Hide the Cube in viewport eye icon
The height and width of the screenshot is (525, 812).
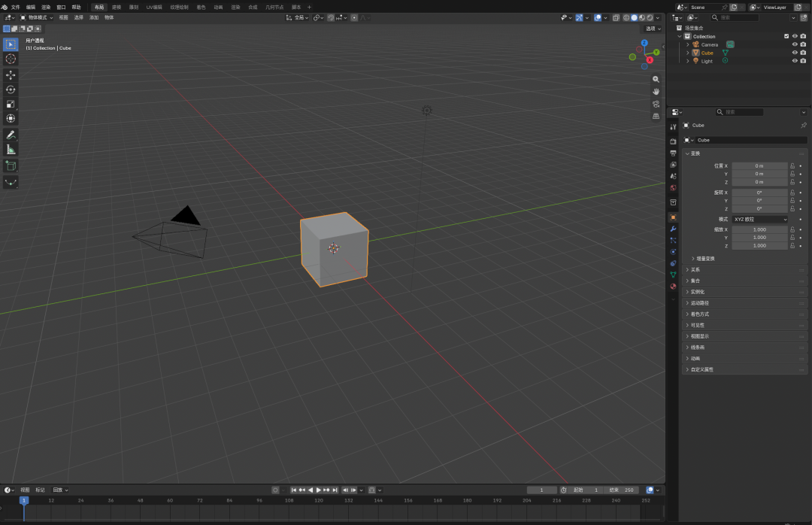coord(795,53)
